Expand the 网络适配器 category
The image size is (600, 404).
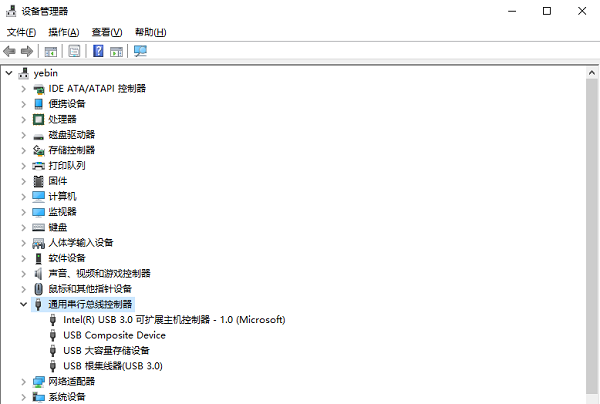23,382
